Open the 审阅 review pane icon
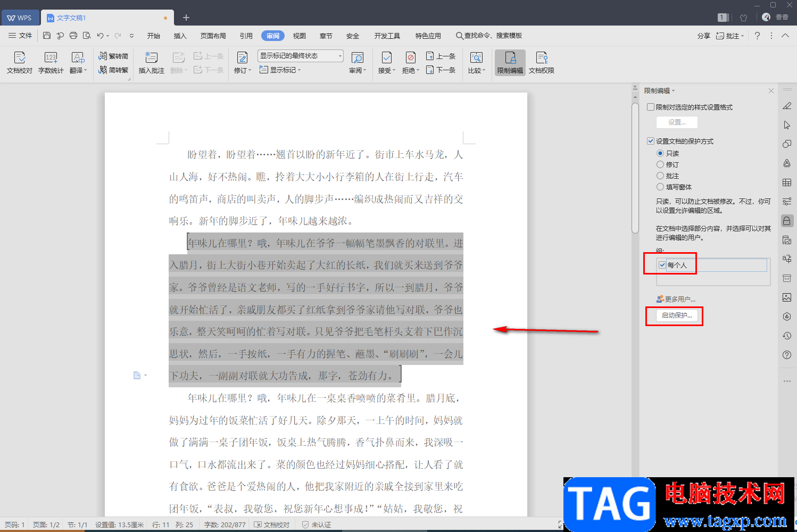This screenshot has width=797, height=532. pyautogui.click(x=358, y=57)
